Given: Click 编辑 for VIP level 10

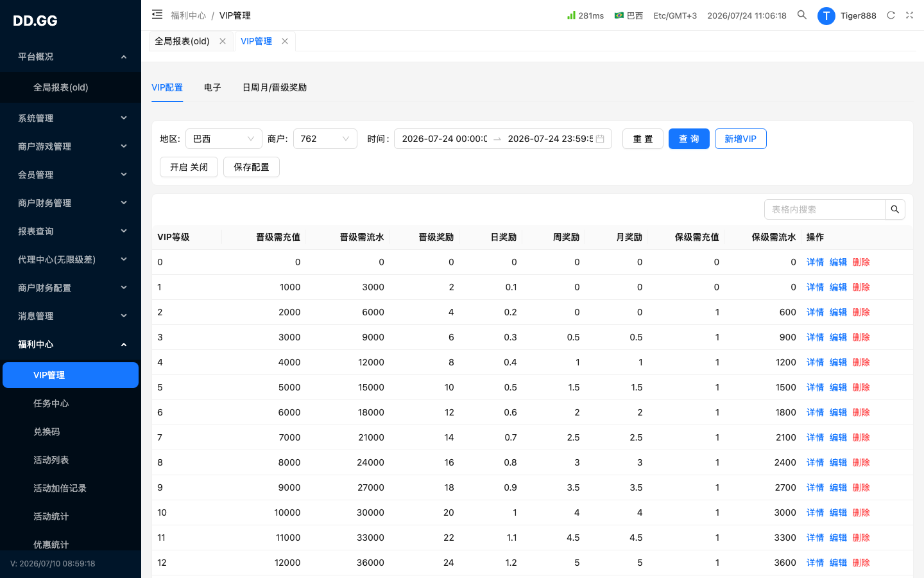Looking at the screenshot, I should coord(838,512).
